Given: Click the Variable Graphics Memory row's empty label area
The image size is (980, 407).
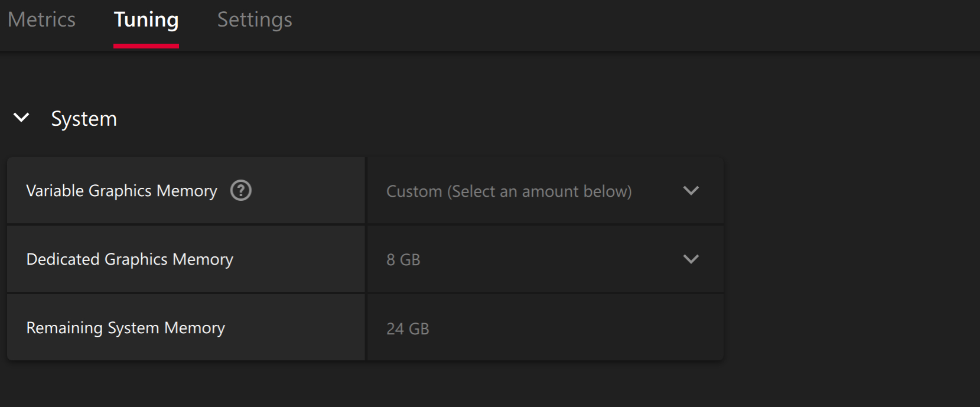Looking at the screenshot, I should (307, 191).
